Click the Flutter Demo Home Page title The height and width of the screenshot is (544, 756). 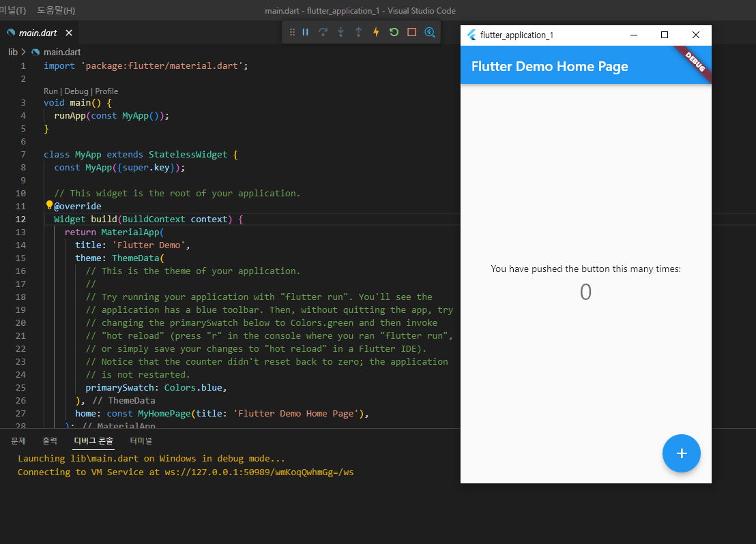coord(550,66)
